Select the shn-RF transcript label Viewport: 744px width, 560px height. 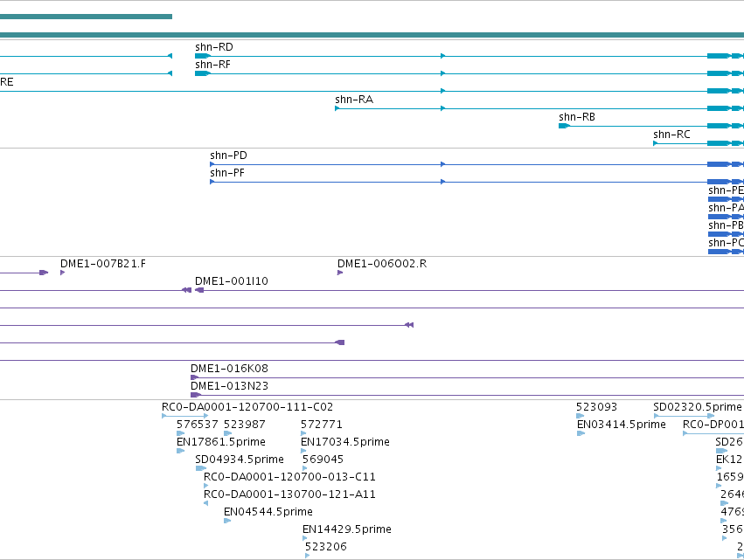pyautogui.click(x=212, y=65)
